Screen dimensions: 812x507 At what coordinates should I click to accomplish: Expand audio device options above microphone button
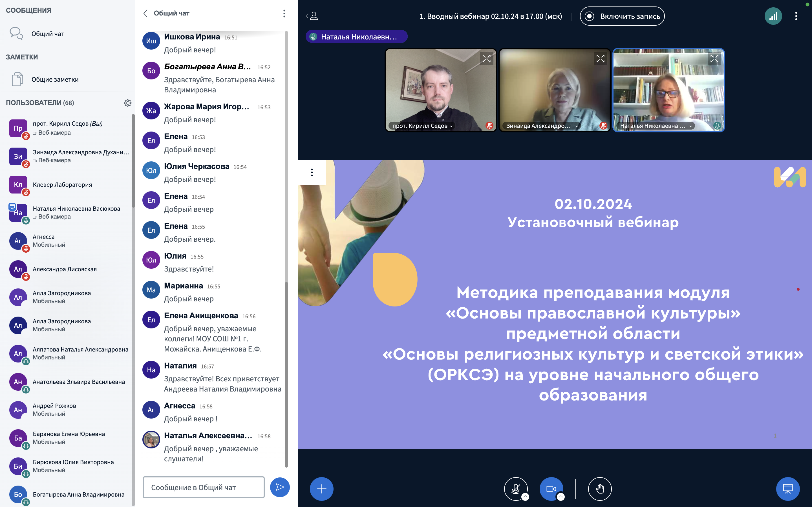click(x=526, y=497)
